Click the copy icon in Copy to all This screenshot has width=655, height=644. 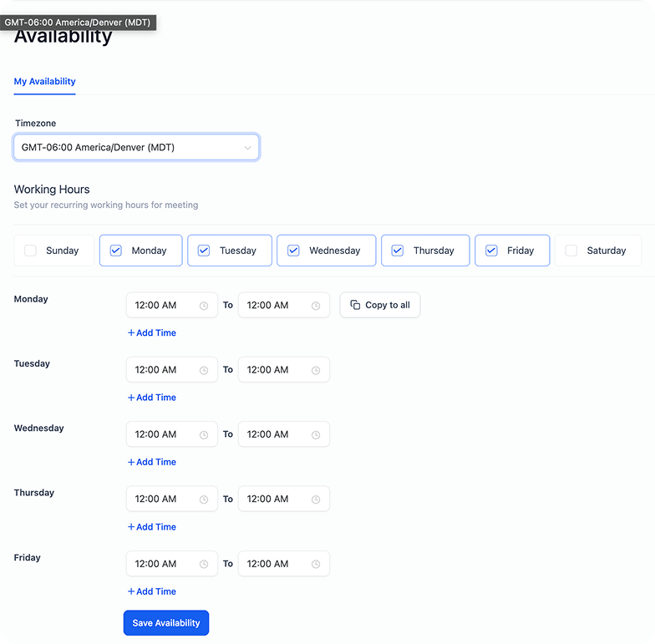(x=355, y=305)
